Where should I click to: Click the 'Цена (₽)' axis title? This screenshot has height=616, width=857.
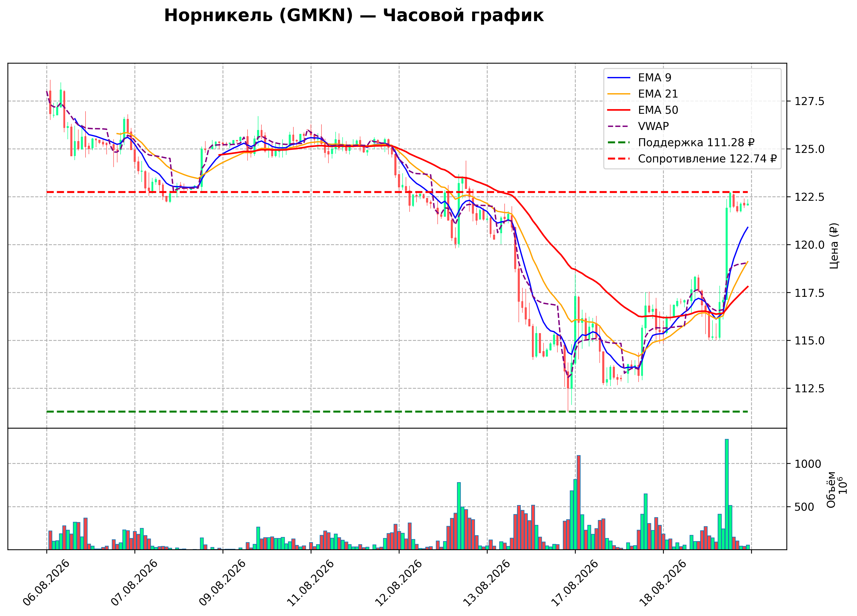coord(834,246)
